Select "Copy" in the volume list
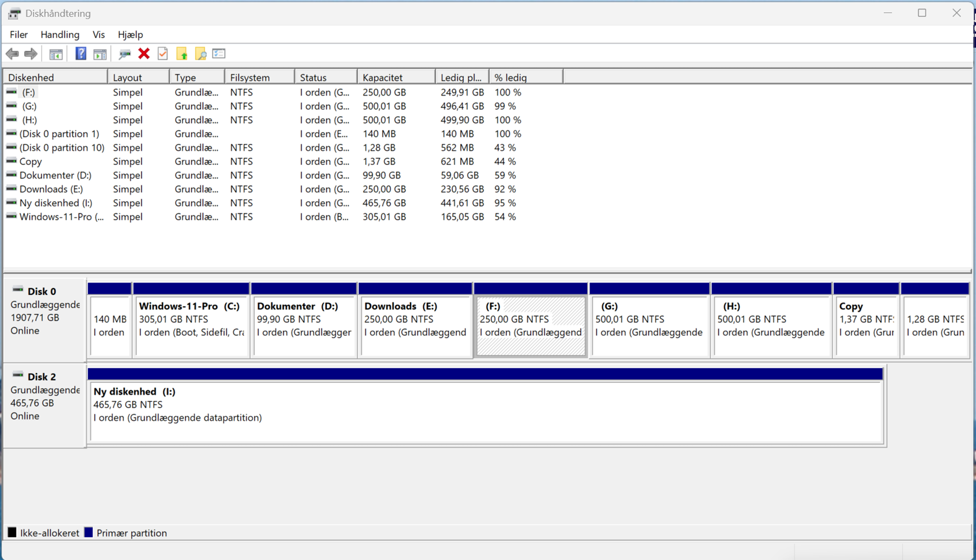The height and width of the screenshot is (560, 976). pos(31,161)
